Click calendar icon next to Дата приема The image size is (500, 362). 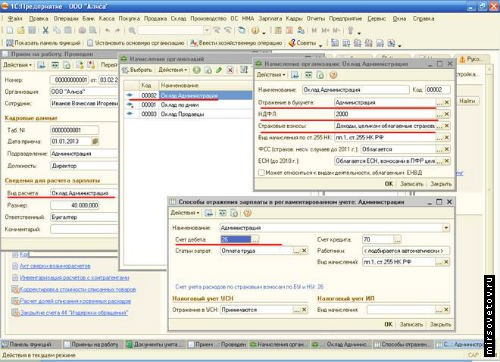coord(95,141)
